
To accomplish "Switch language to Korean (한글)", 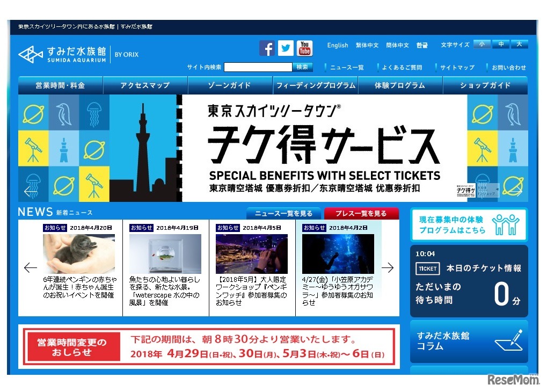I will (x=422, y=45).
